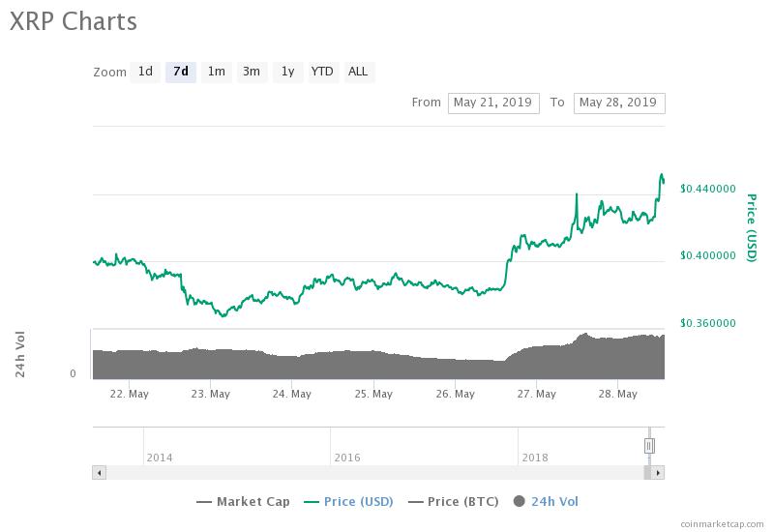Click the navigator scrollbar track
This screenshot has width=774, height=532.
point(375,473)
